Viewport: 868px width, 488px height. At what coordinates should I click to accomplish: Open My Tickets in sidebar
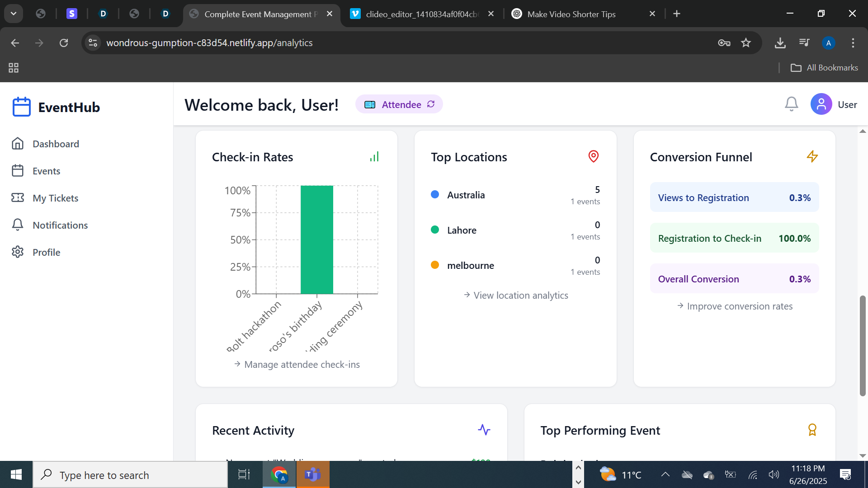click(x=55, y=198)
